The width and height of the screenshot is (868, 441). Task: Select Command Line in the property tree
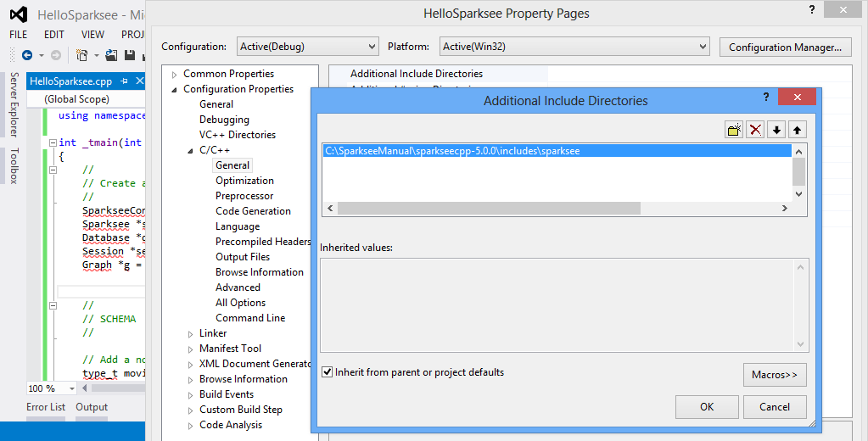tap(250, 318)
